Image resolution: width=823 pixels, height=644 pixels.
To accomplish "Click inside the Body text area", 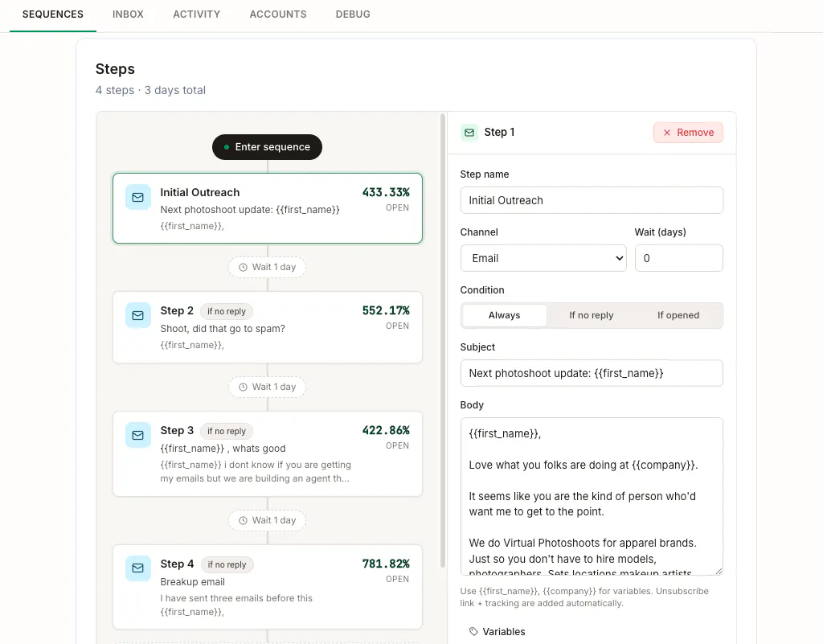I will (592, 497).
